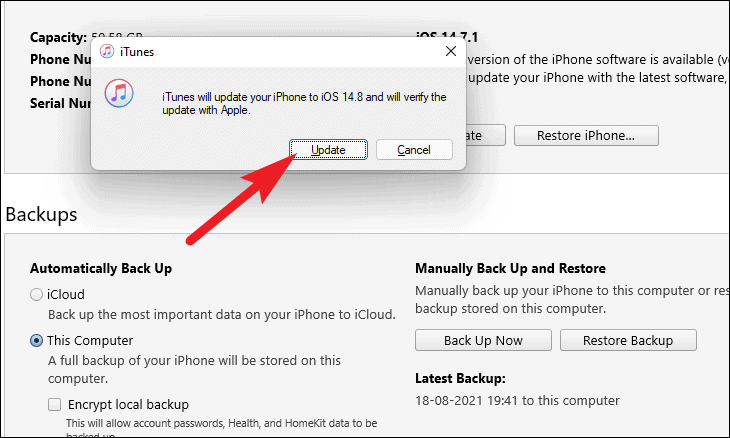Choose the This Computer radio button

36,341
